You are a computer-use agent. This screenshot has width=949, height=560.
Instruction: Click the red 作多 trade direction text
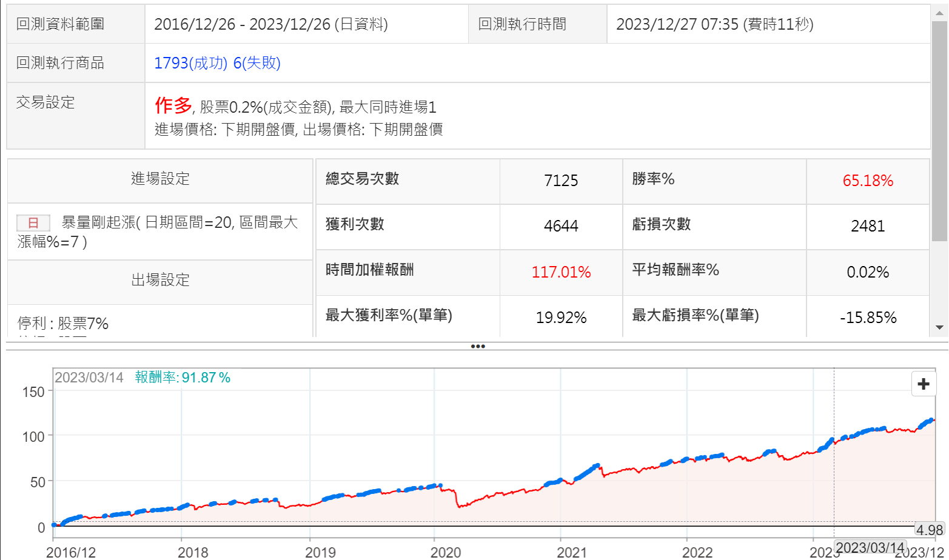pos(173,105)
